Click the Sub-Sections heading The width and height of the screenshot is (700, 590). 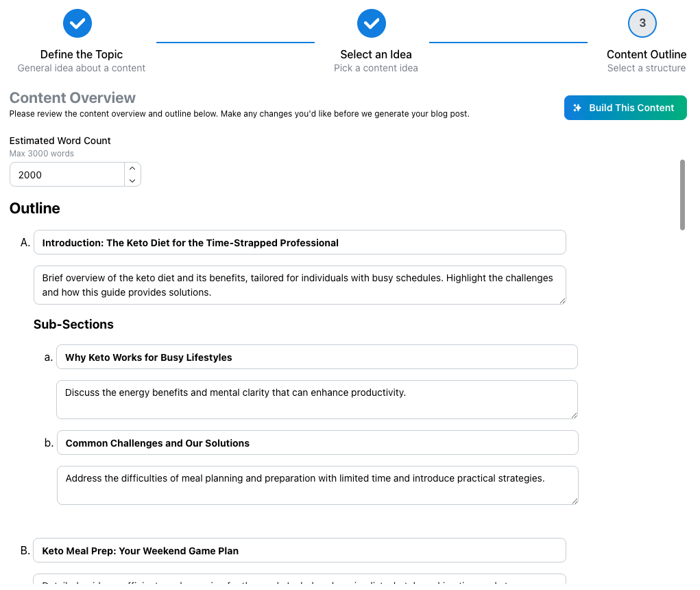coord(73,324)
